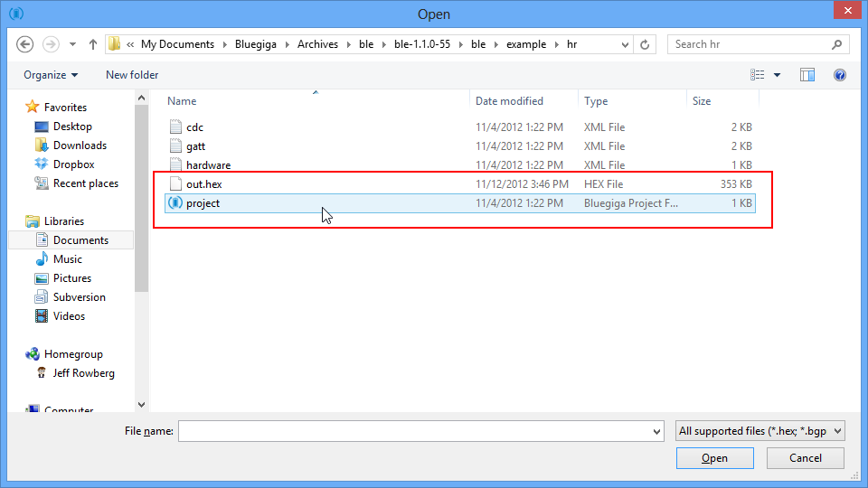Select the out.hex file
Image resolution: width=868 pixels, height=488 pixels.
point(460,184)
